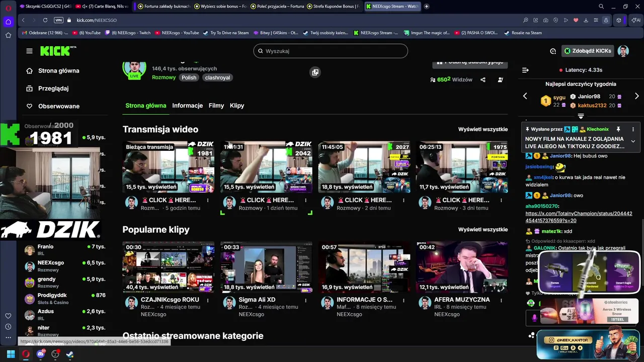Open Steam from the taskbar
The width and height of the screenshot is (644, 362).
(70, 354)
